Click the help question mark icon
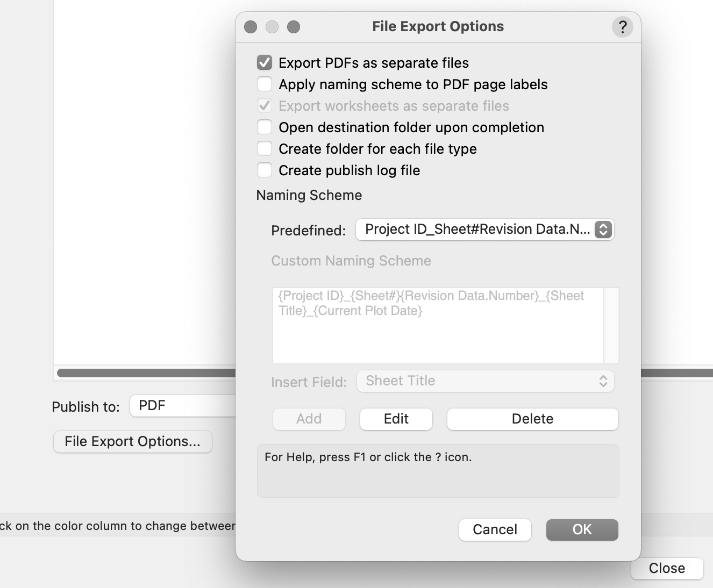This screenshot has width=713, height=588. click(x=623, y=27)
